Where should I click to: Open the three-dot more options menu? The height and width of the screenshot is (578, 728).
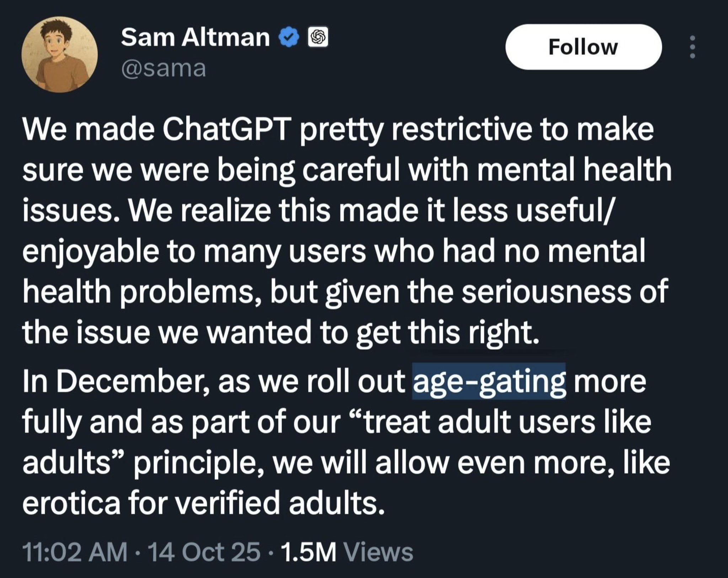(x=692, y=47)
